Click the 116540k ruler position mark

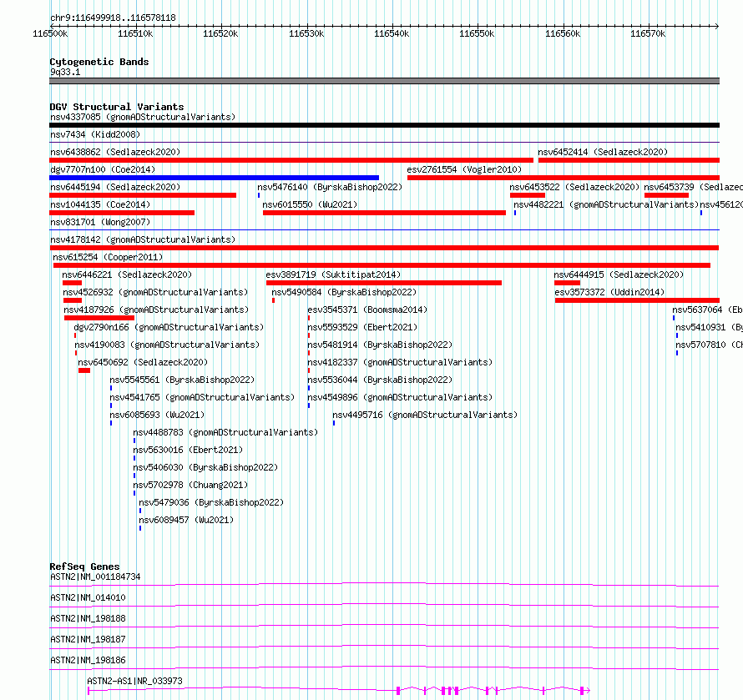[x=392, y=33]
